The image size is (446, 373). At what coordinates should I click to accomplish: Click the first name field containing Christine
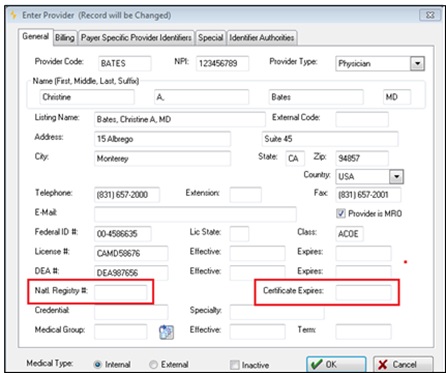pos(87,97)
